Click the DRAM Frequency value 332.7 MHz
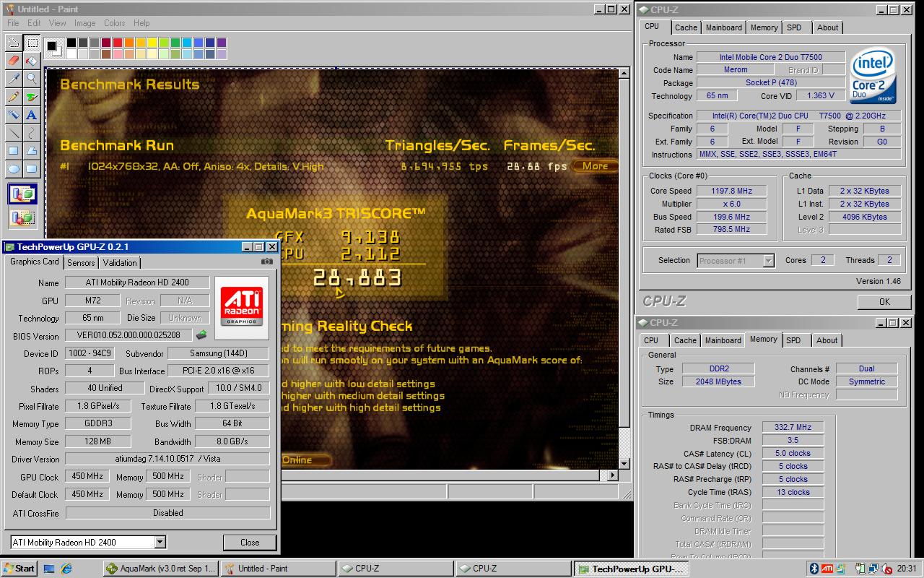The height and width of the screenshot is (578, 924). coord(793,427)
